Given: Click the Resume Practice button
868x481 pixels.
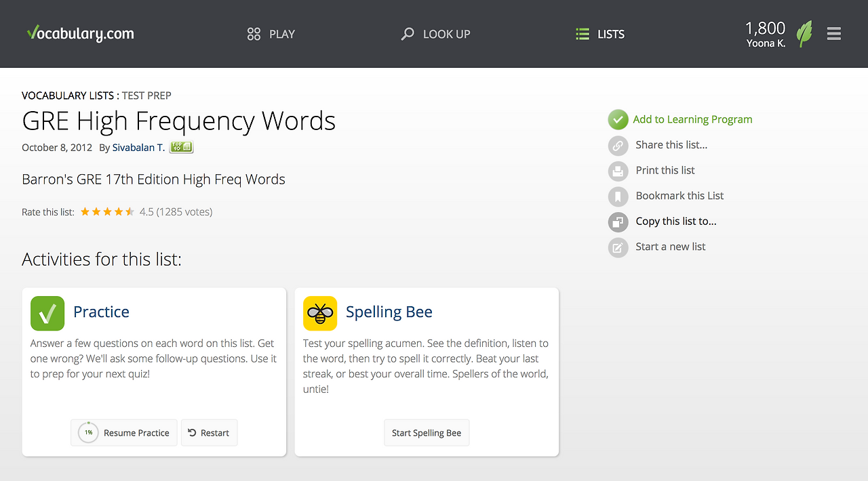Looking at the screenshot, I should pyautogui.click(x=124, y=432).
